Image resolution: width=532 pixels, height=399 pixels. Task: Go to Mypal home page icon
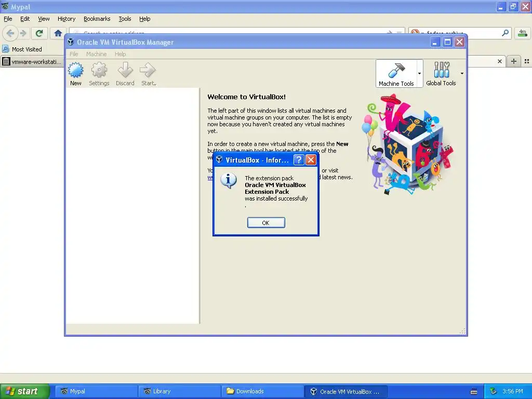click(58, 33)
